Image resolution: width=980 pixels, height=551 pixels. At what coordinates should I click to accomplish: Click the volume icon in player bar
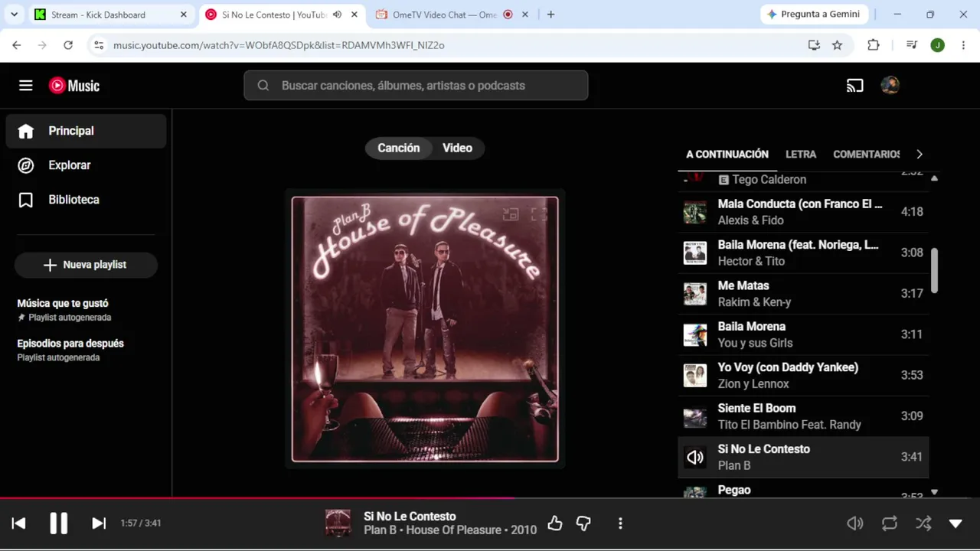(855, 523)
